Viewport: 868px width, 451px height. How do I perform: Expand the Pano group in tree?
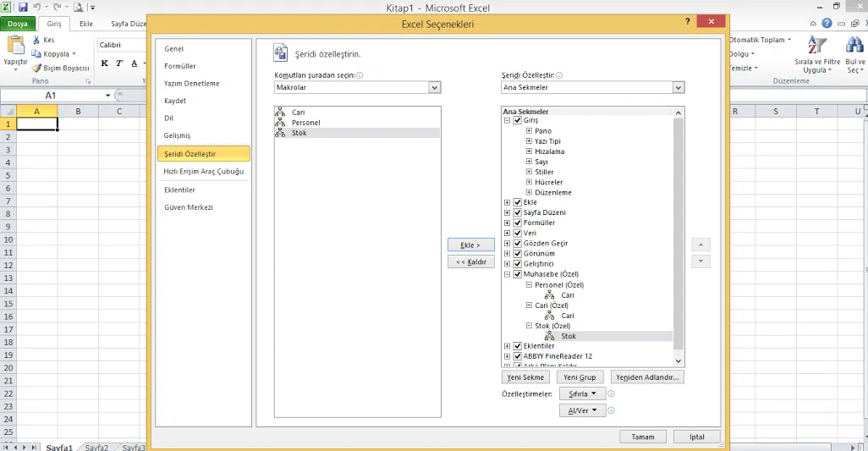pyautogui.click(x=529, y=131)
